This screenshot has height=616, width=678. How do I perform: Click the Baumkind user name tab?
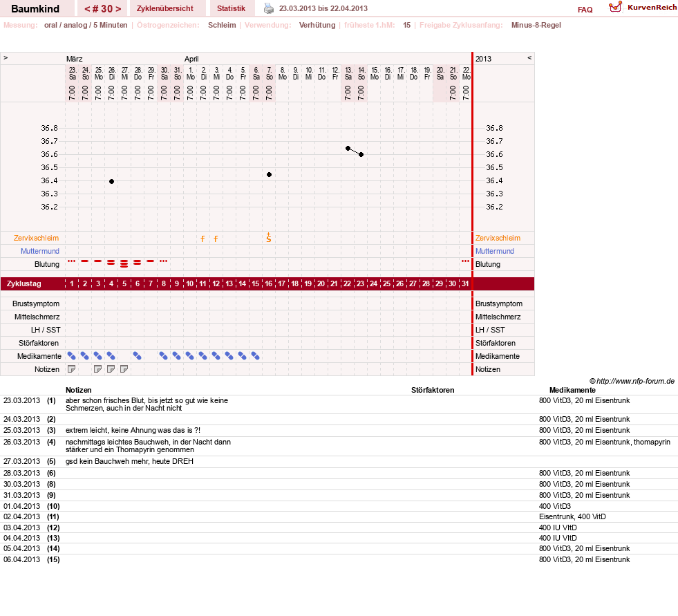[x=35, y=8]
